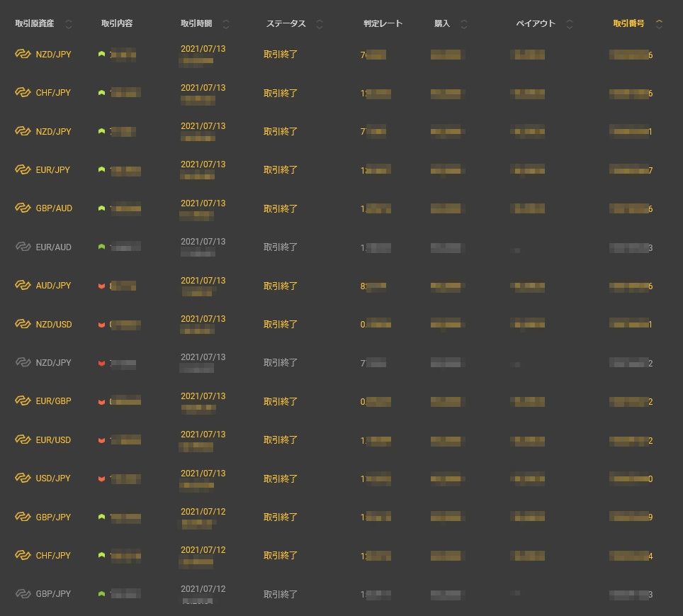
Task: Click the EUR/JPY currency pair icon
Action: (23, 170)
